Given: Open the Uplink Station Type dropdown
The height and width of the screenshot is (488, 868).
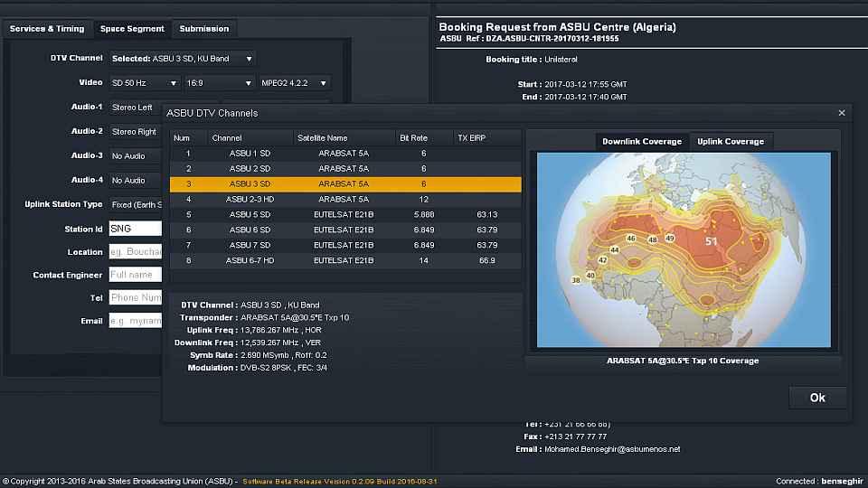Looking at the screenshot, I should (136, 205).
